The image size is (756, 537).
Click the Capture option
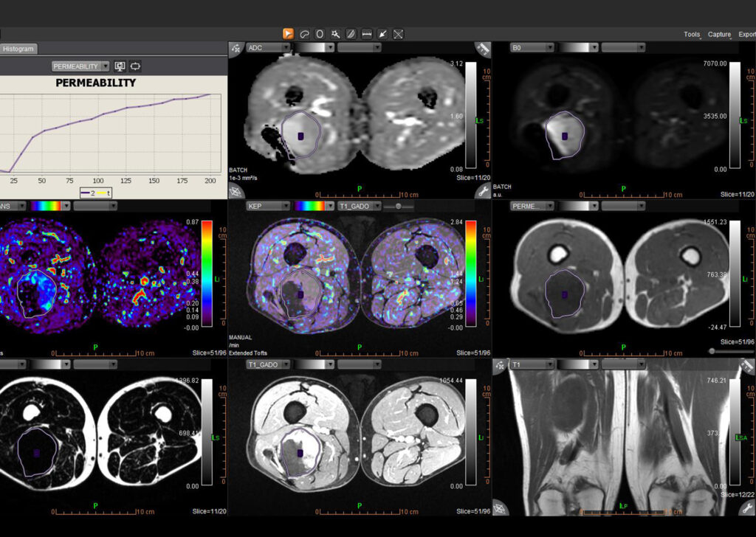coord(719,34)
